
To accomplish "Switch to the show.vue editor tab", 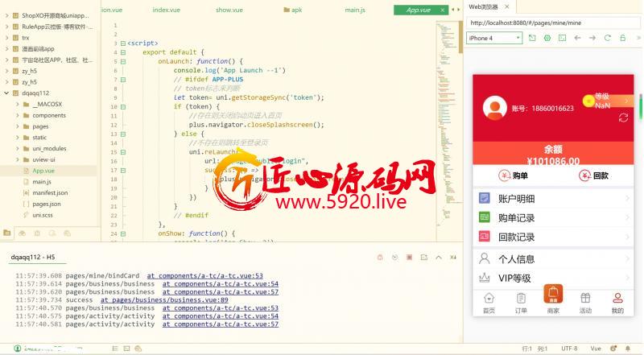I will point(229,10).
